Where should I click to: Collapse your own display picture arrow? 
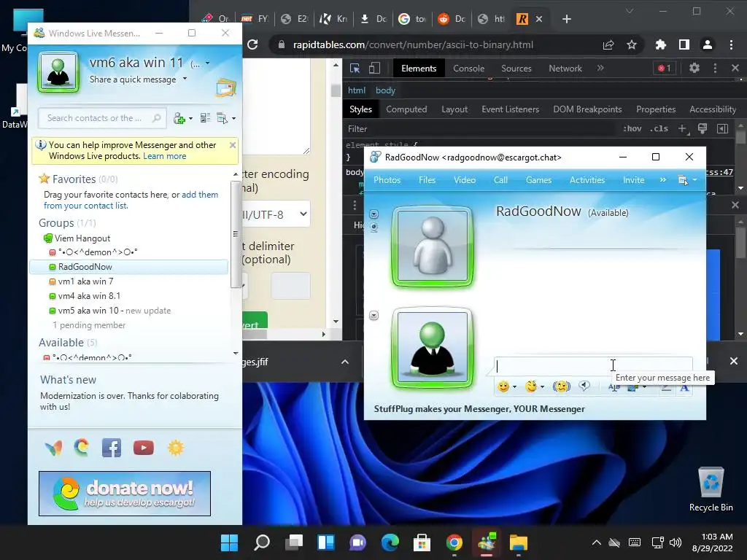pyautogui.click(x=374, y=315)
